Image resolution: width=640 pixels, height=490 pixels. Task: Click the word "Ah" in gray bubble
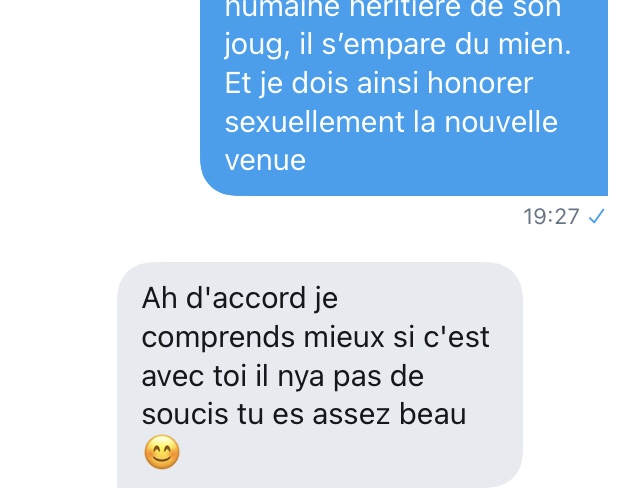(159, 298)
